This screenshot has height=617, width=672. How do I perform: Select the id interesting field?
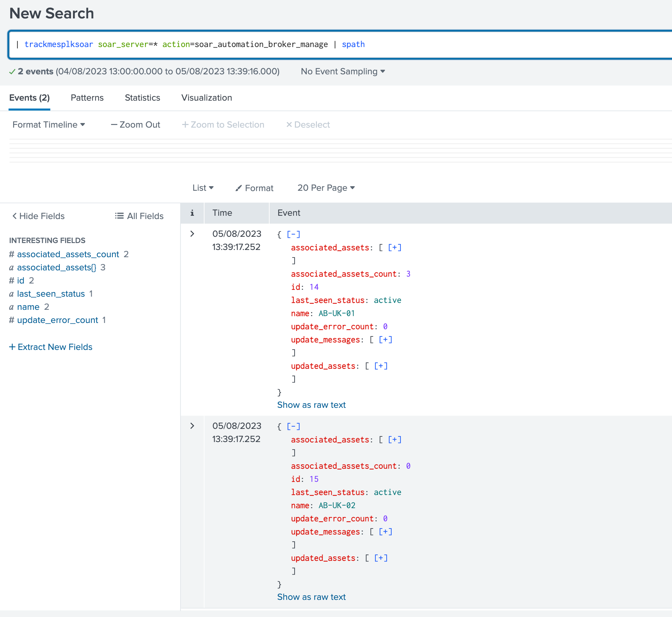[x=21, y=281]
